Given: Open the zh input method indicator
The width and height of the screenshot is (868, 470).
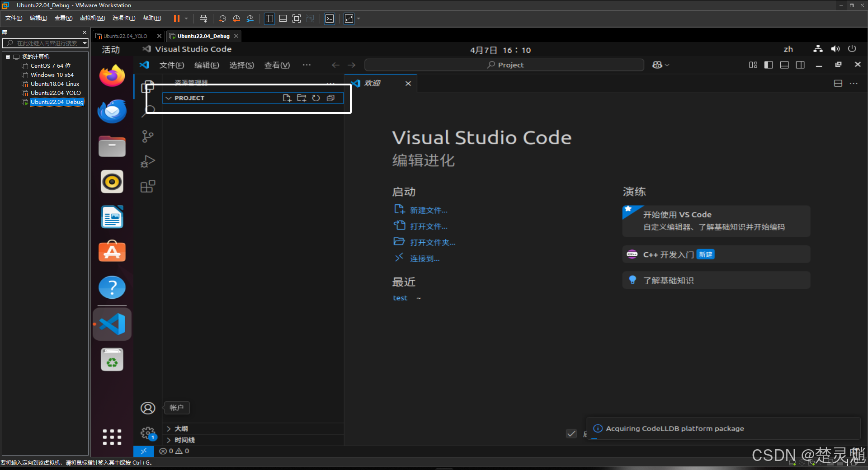Looking at the screenshot, I should pos(788,49).
